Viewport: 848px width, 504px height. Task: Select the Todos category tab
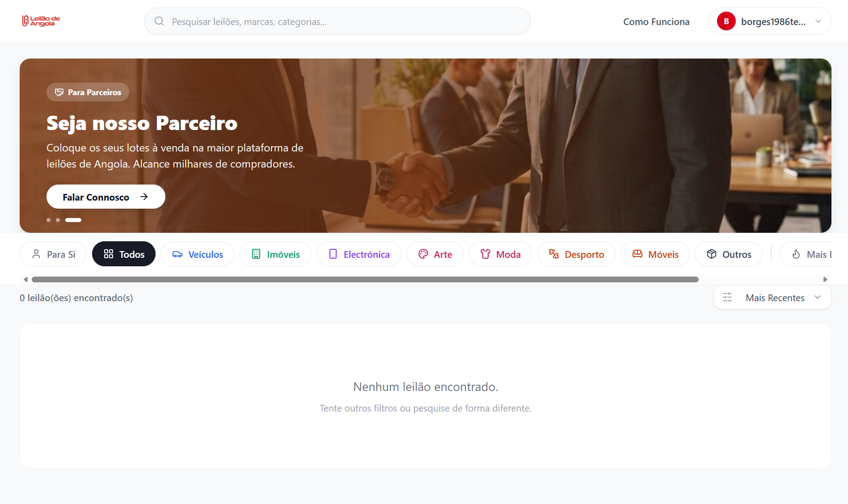tap(124, 254)
